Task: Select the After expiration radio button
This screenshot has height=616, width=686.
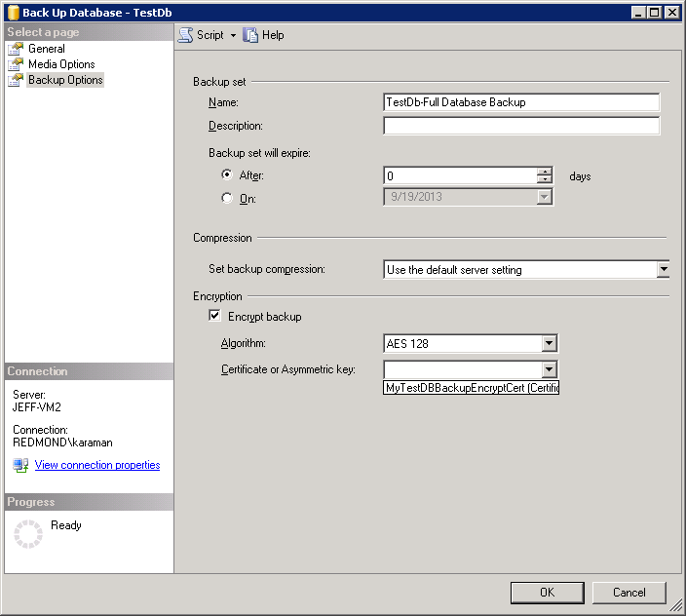Action: [227, 175]
